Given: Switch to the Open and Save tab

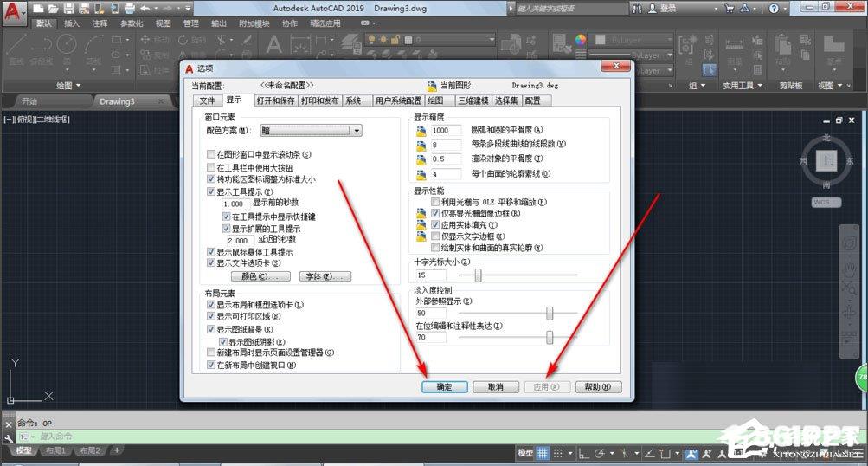Looking at the screenshot, I should coord(276,100).
